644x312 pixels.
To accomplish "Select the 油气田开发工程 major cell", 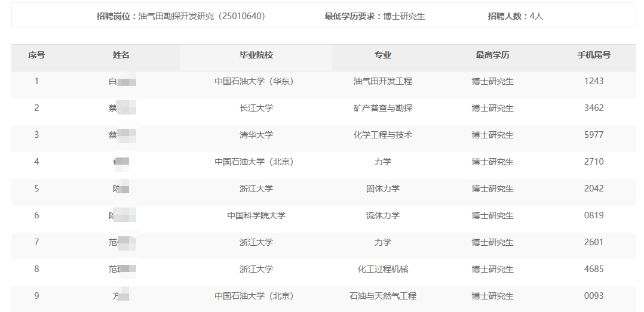I will point(383,81).
